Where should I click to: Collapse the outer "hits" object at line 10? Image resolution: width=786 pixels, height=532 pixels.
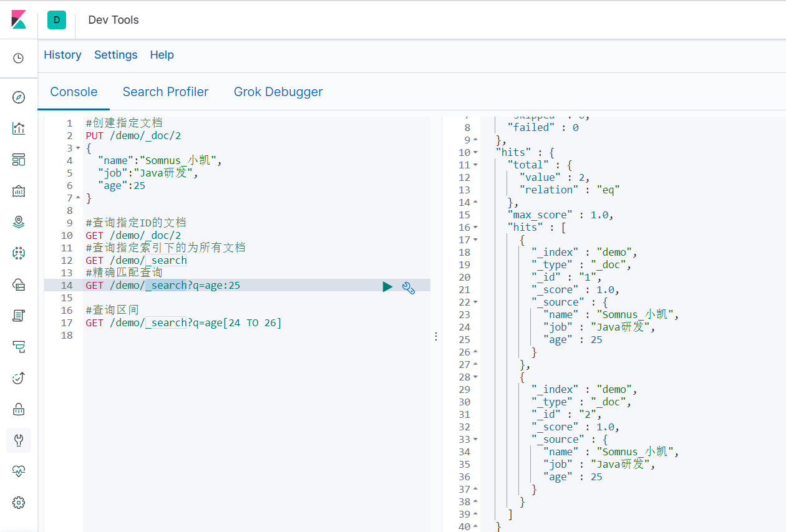(x=475, y=153)
